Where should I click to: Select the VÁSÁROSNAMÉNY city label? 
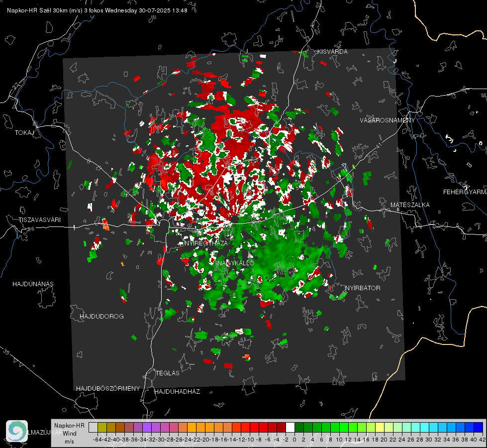point(388,120)
